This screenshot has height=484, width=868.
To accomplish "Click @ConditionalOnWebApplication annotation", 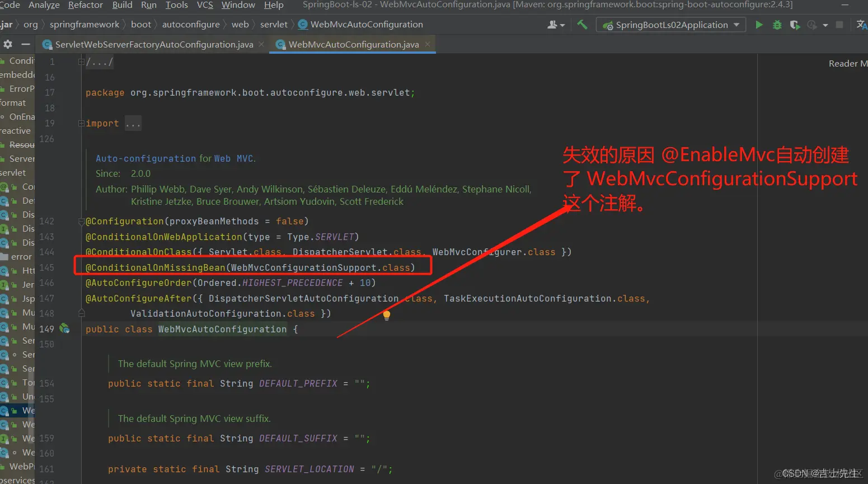I will point(163,237).
